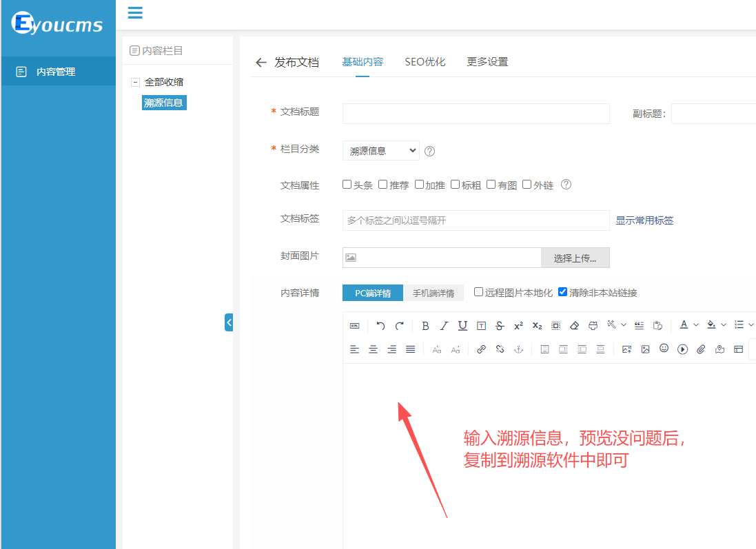This screenshot has height=549, width=756.
Task: Open the 栏目分类 category dropdown
Action: pos(380,150)
